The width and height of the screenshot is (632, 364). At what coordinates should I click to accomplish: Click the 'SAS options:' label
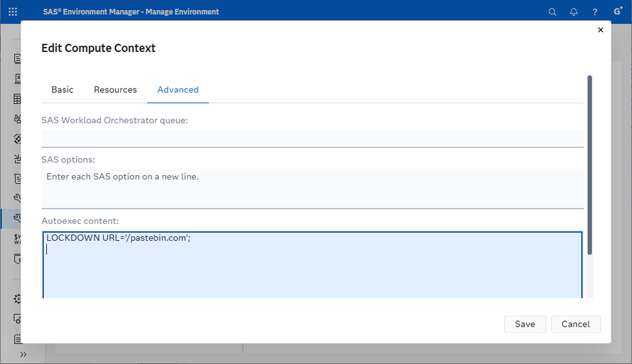[68, 159]
